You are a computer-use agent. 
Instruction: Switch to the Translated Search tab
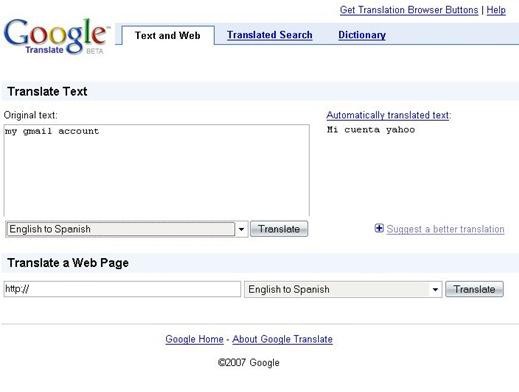[x=269, y=35]
